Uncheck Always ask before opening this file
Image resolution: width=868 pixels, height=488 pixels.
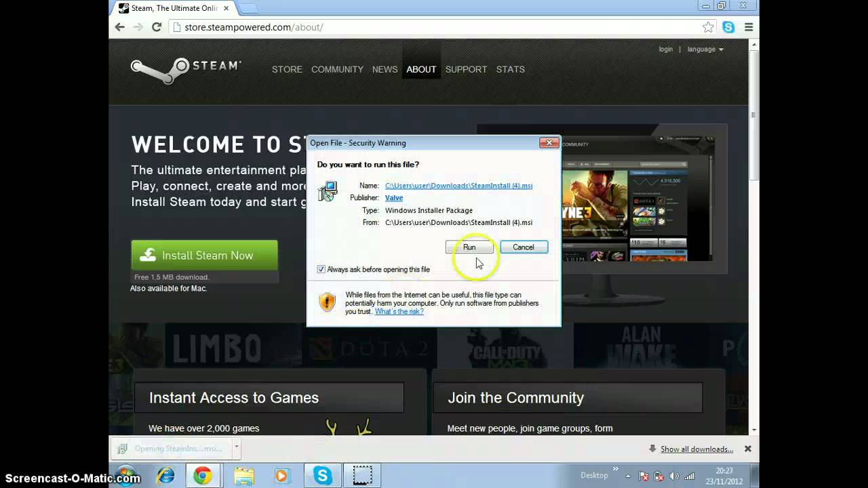(321, 269)
